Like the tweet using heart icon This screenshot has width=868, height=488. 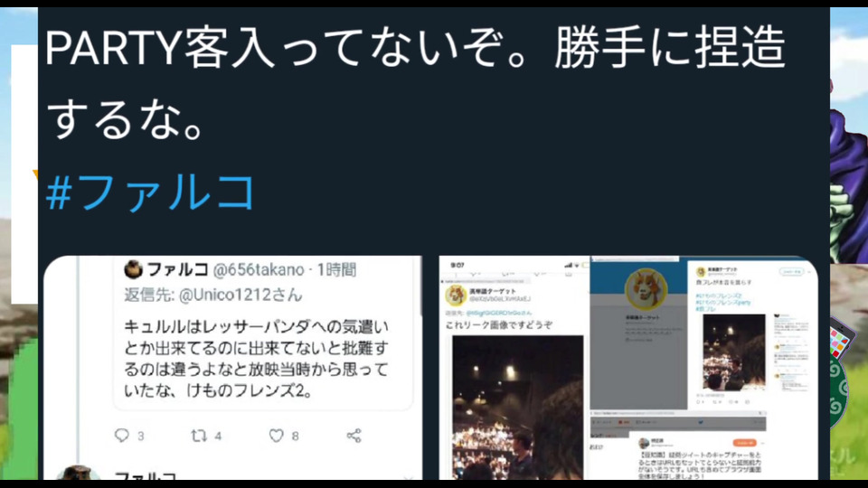tap(277, 436)
